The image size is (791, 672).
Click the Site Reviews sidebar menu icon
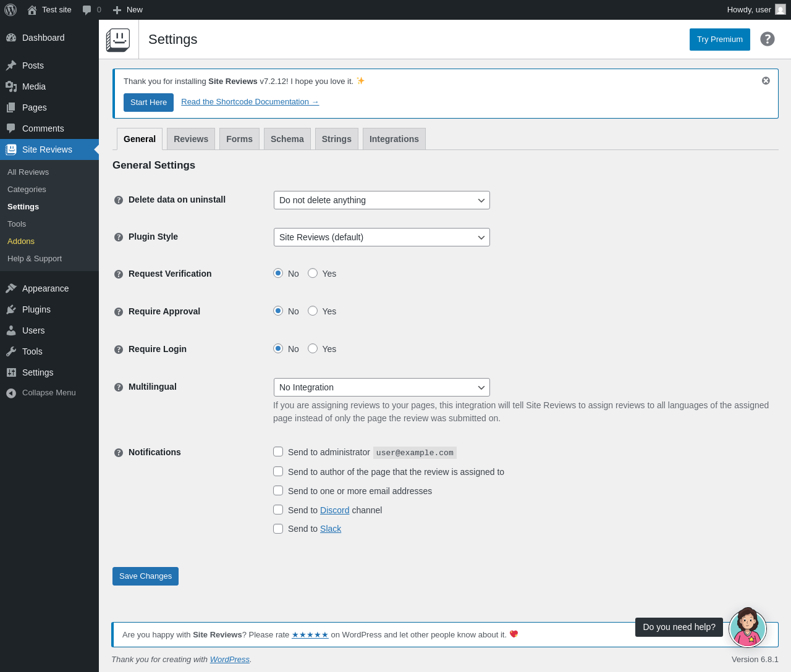11,149
